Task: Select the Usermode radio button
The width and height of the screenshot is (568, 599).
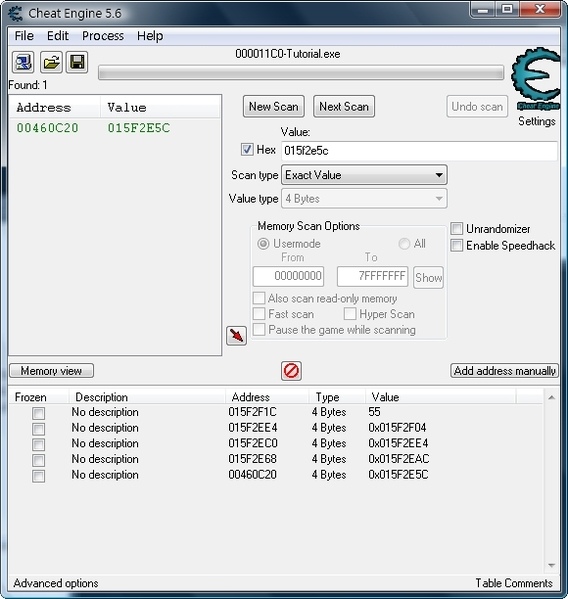Action: [263, 244]
